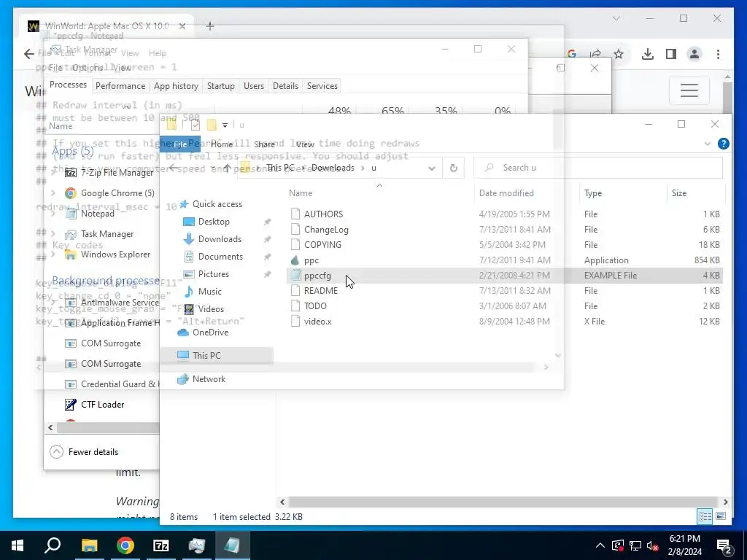Select the ChangeLog file row
This screenshot has height=560, width=747.
505,230
